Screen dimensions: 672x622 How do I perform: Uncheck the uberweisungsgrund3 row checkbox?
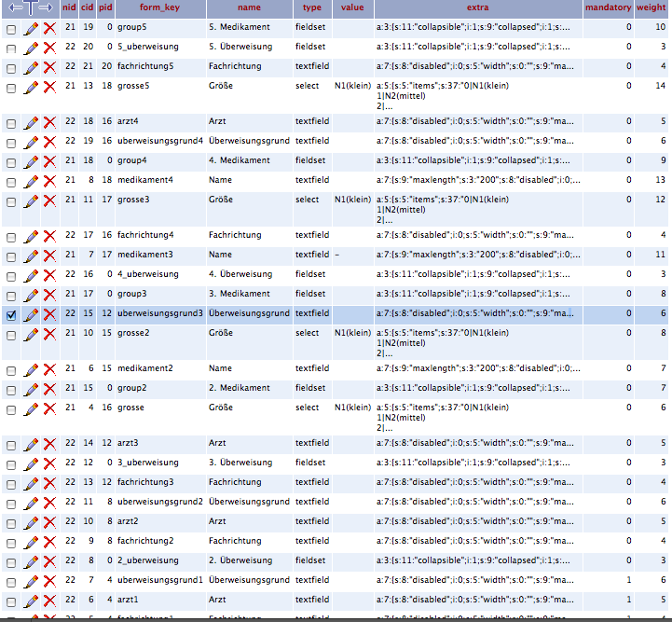(11, 315)
